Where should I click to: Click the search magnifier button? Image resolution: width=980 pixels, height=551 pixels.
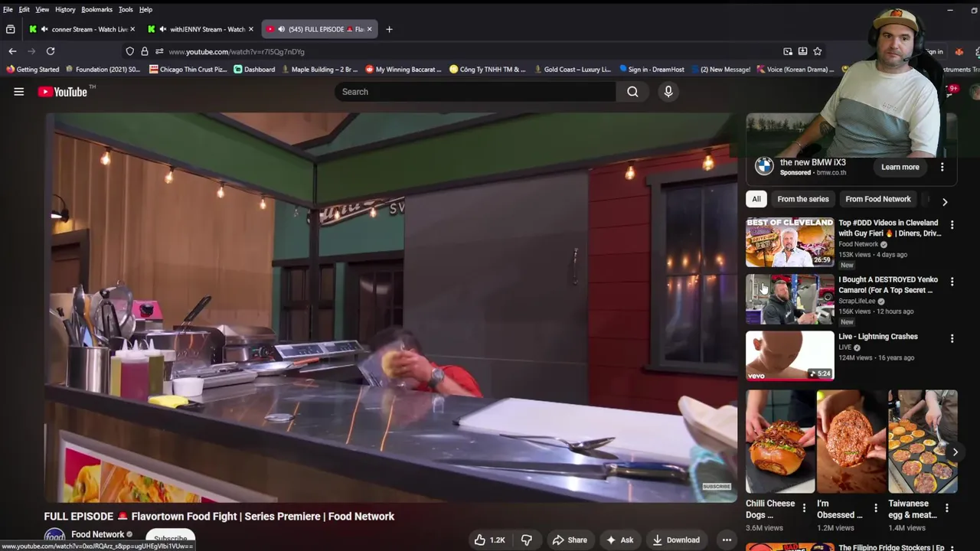pos(632,92)
